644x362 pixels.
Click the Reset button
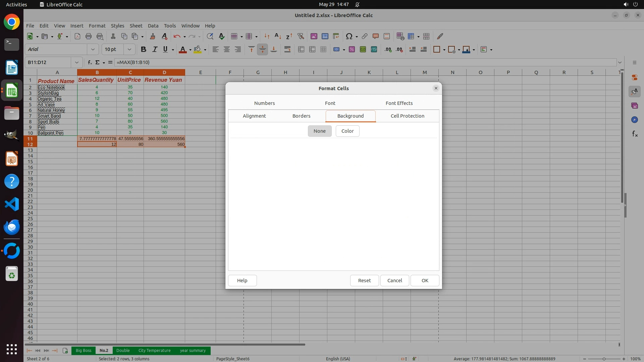tap(364, 281)
